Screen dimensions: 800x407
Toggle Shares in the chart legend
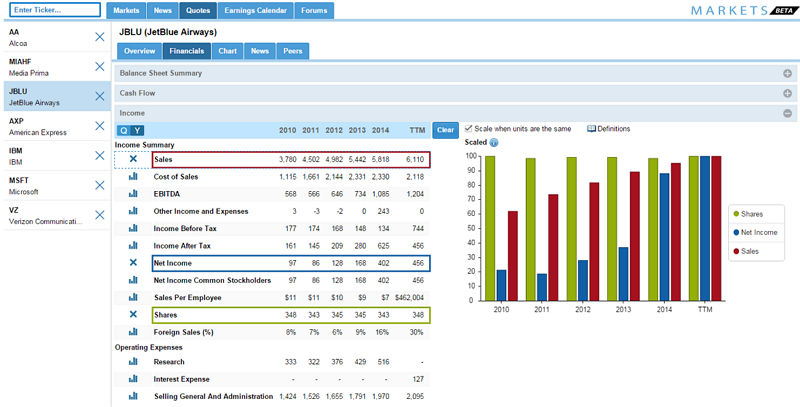pyautogui.click(x=747, y=214)
